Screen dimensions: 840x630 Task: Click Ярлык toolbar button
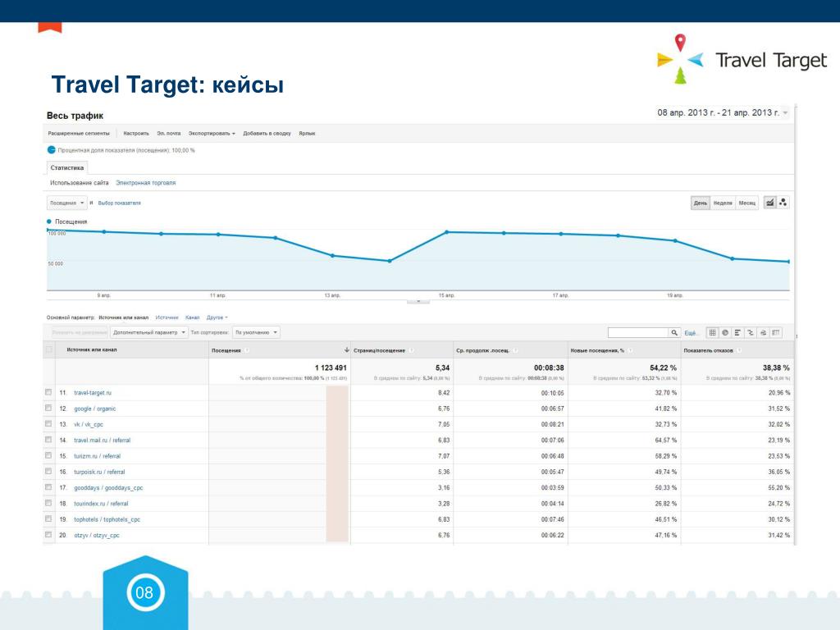pyautogui.click(x=307, y=134)
